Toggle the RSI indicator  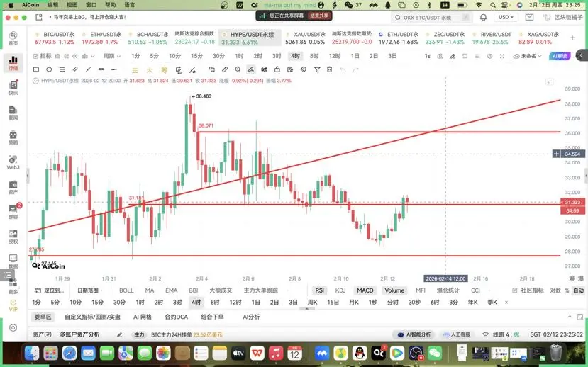(319, 290)
